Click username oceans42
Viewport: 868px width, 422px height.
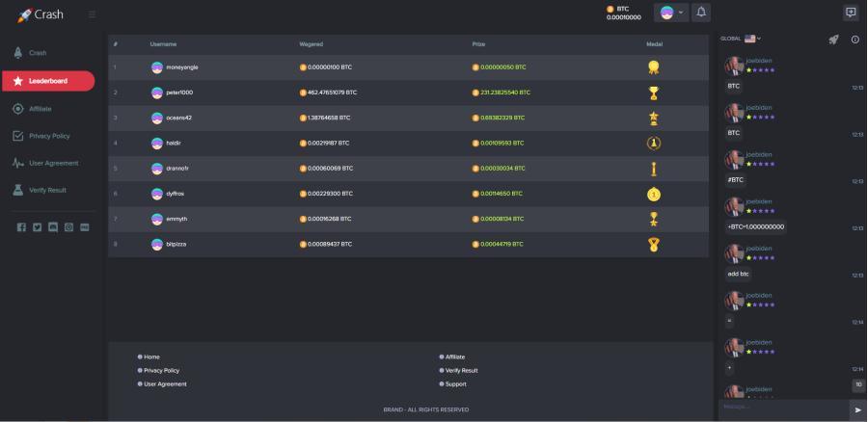tap(178, 118)
